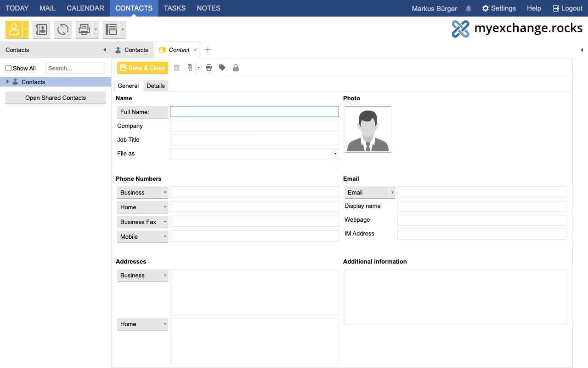Click the private lock icon
Image resolution: width=588 pixels, height=368 pixels.
click(x=236, y=68)
